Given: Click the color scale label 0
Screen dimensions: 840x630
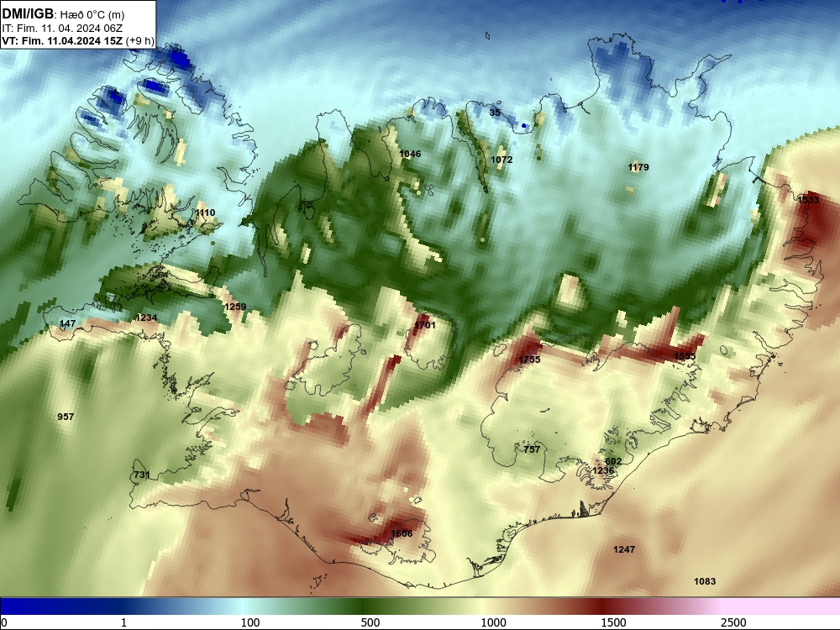Looking at the screenshot, I should click(5, 622).
